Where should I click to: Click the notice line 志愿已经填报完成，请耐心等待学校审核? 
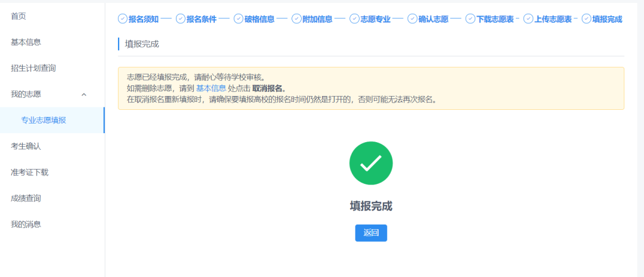pos(196,77)
